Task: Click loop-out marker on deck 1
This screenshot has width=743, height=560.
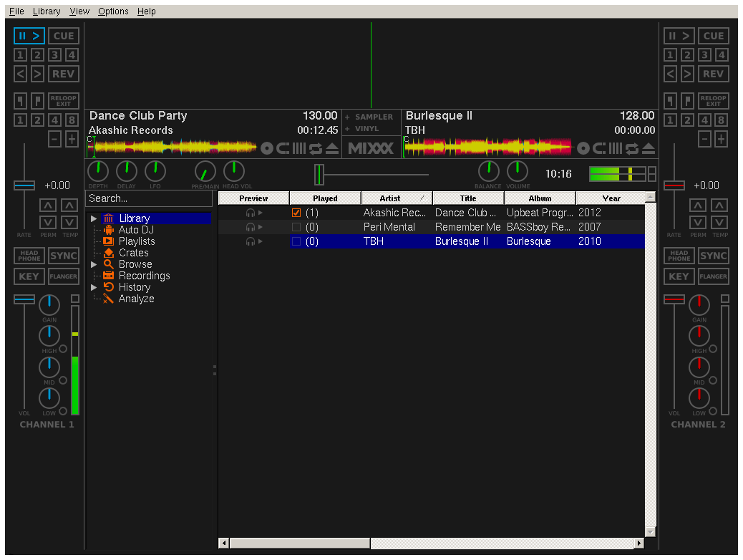Action: click(x=37, y=101)
